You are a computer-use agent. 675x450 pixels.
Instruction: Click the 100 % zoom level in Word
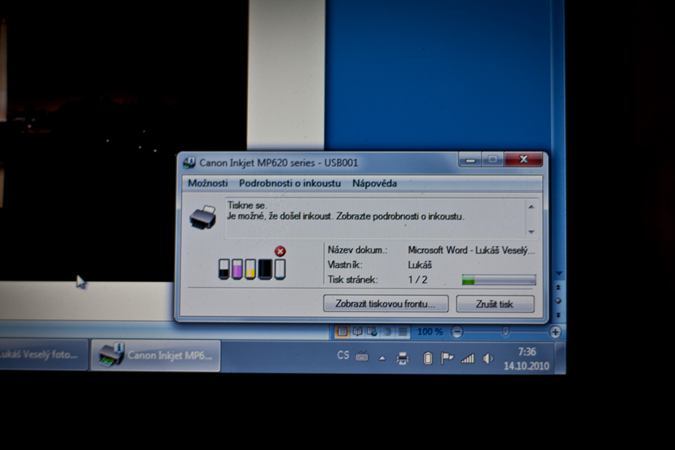(x=430, y=332)
